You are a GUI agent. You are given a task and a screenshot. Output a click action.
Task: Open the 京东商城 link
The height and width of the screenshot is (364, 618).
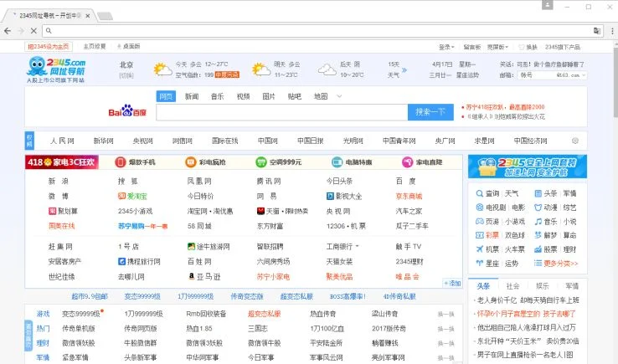409,196
